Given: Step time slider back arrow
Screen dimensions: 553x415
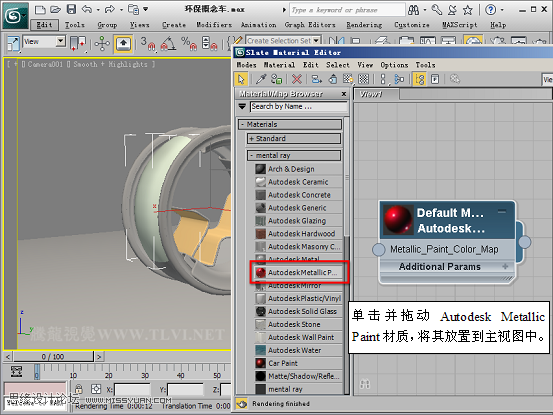Looking at the screenshot, I should (8, 356).
